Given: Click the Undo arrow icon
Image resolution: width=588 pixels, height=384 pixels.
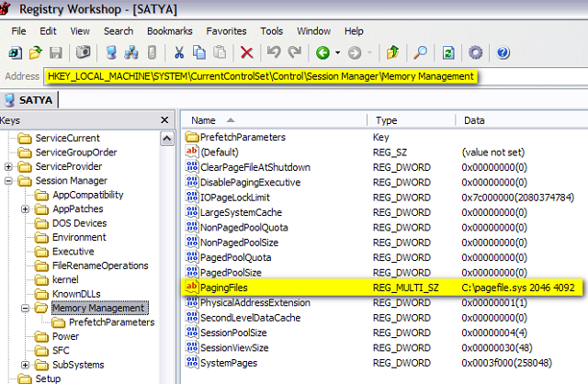Looking at the screenshot, I should (274, 52).
